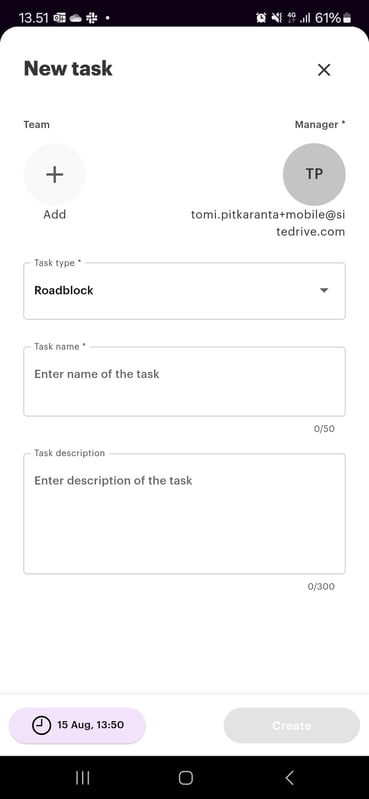Tap the Create button
Viewport: 369px width, 799px height.
[292, 725]
